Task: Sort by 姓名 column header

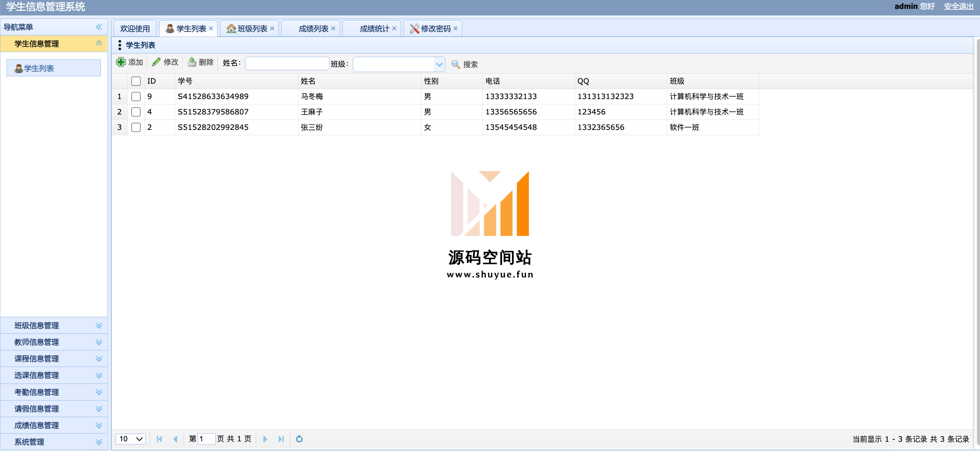Action: click(x=359, y=81)
